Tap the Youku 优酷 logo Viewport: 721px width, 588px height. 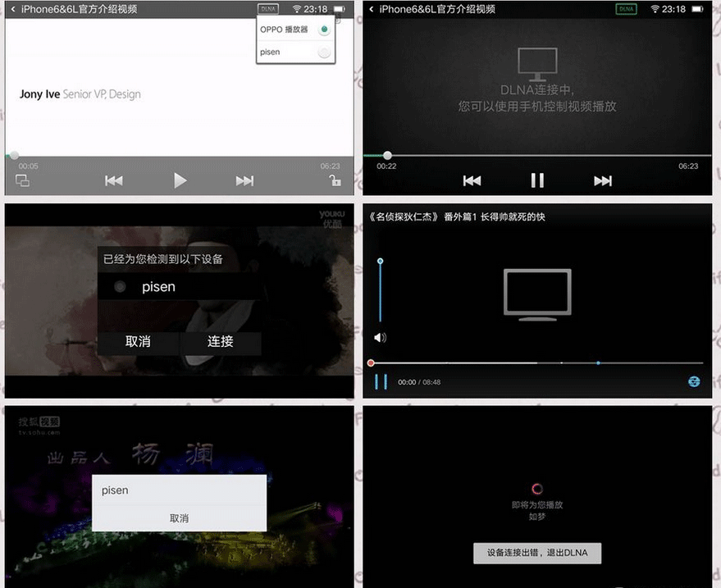[x=332, y=219]
